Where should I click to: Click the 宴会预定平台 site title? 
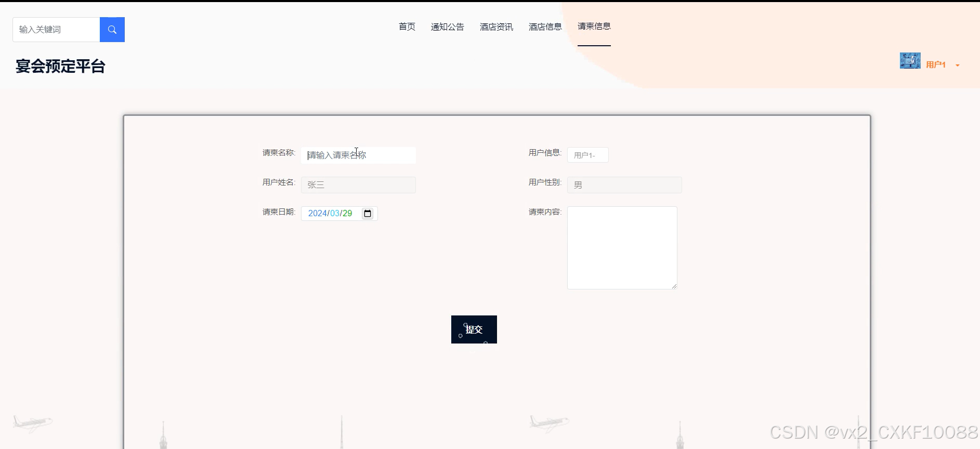click(x=60, y=67)
